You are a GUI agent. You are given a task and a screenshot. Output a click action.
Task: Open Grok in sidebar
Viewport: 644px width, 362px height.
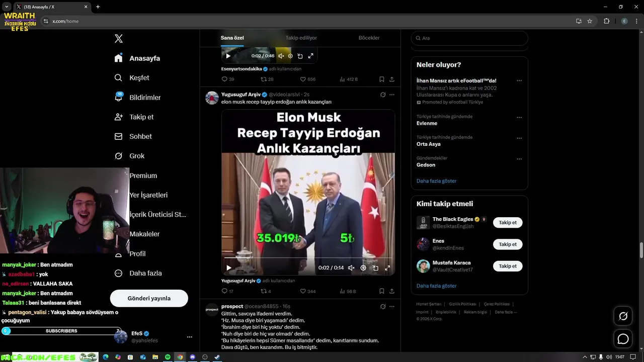coord(129,156)
